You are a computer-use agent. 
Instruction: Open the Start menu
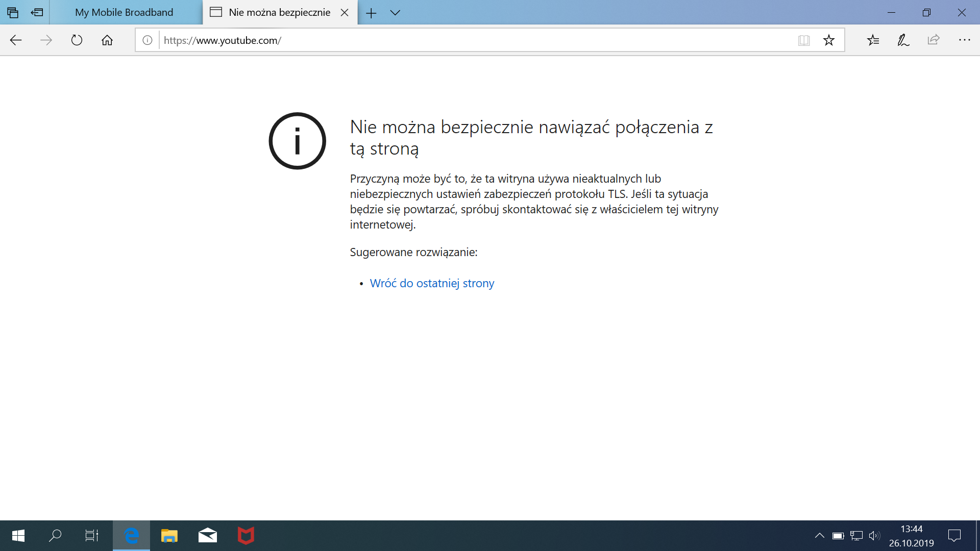pyautogui.click(x=18, y=535)
